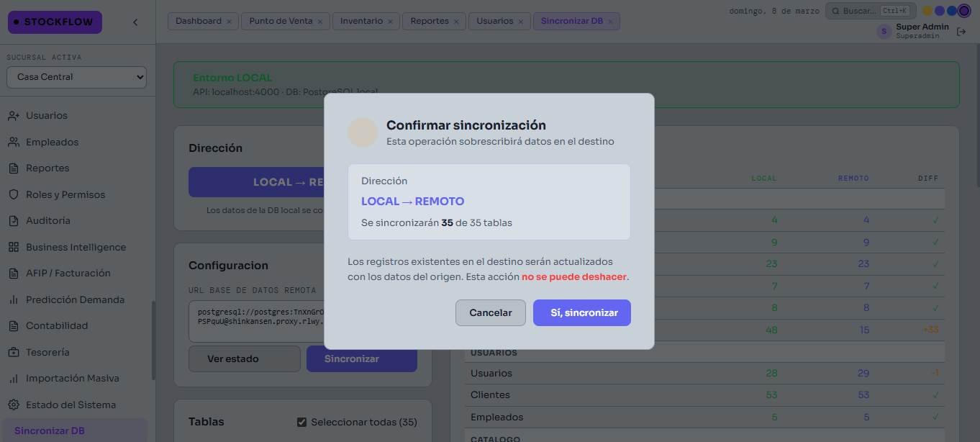Toggle the Seleccionar todas checkbox
980x442 pixels.
[302, 422]
